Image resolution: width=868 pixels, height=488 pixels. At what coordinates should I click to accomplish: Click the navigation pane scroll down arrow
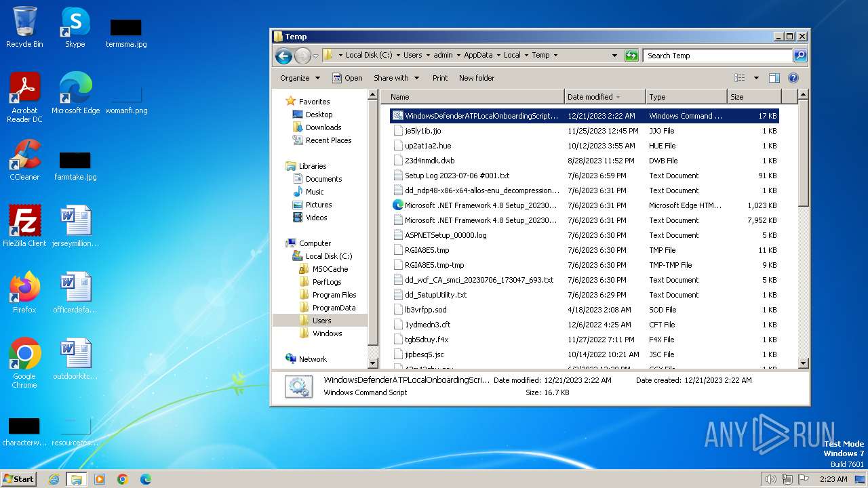372,364
